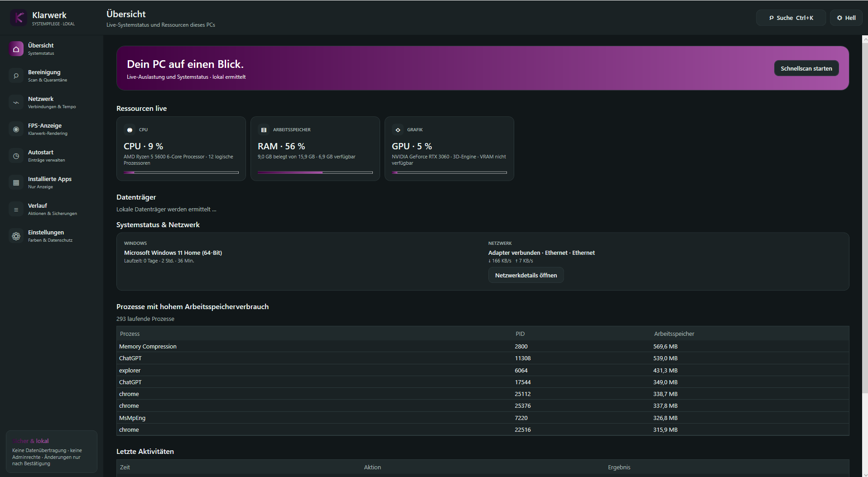Switch to the Hell light theme
Viewport: 868px width, 477px height.
pos(846,18)
